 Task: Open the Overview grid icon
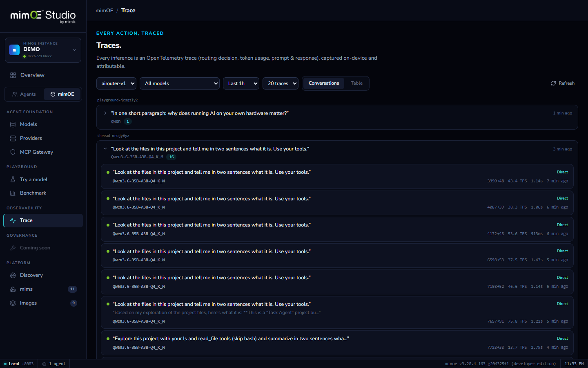pyautogui.click(x=13, y=75)
